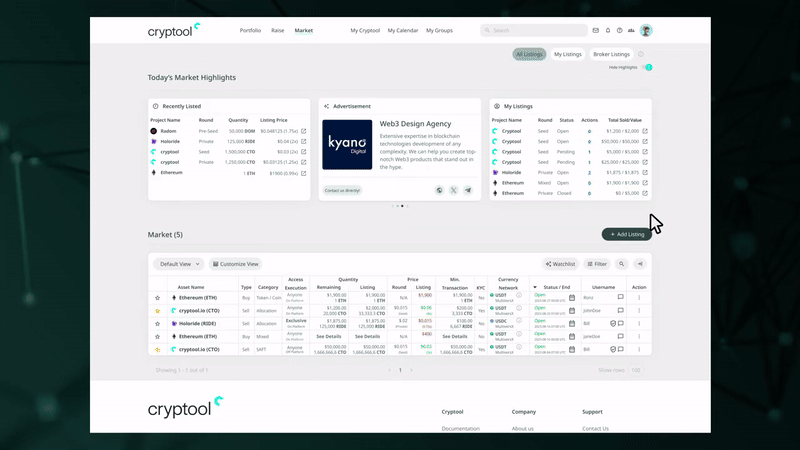The image size is (800, 450).
Task: Select page number 1 in pagination
Action: point(400,370)
